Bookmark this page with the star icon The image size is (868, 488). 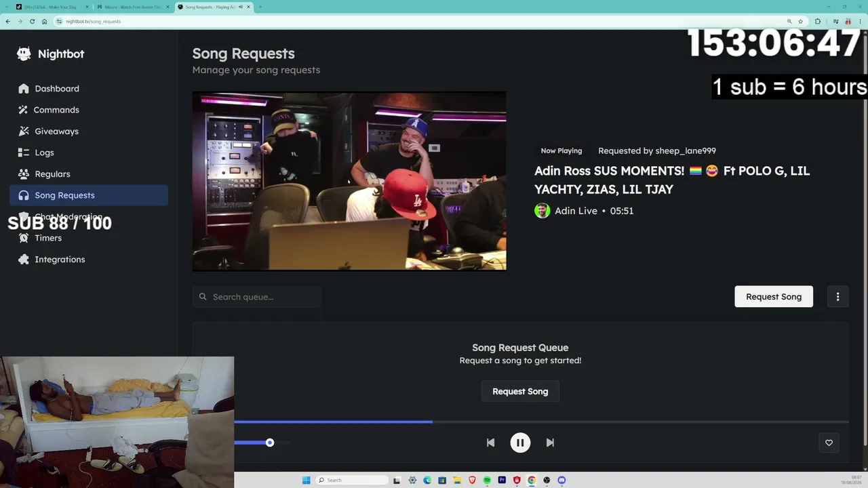pos(800,21)
